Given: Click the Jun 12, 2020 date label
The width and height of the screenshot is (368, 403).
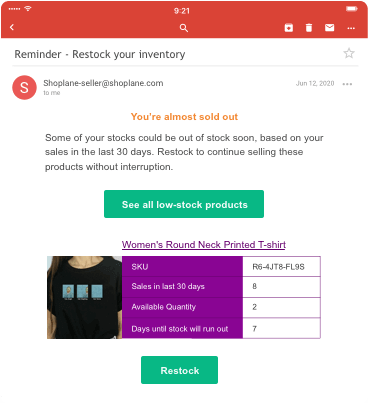Looking at the screenshot, I should click(x=315, y=83).
